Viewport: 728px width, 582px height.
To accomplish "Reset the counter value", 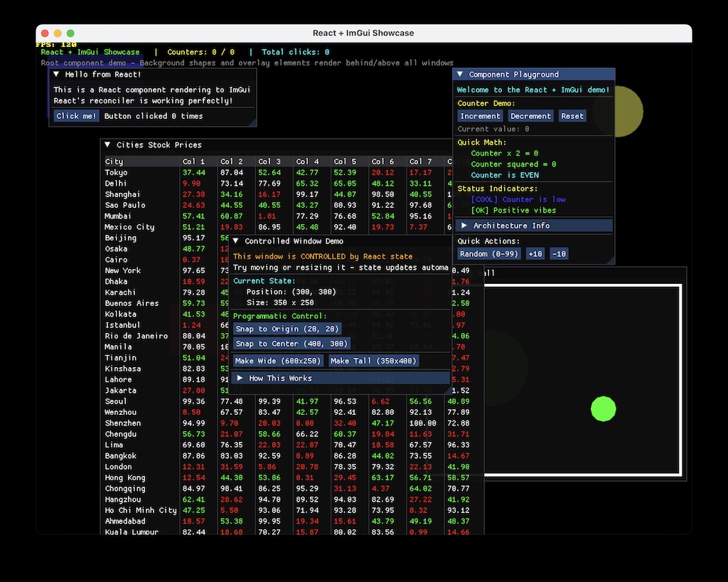I will point(572,116).
